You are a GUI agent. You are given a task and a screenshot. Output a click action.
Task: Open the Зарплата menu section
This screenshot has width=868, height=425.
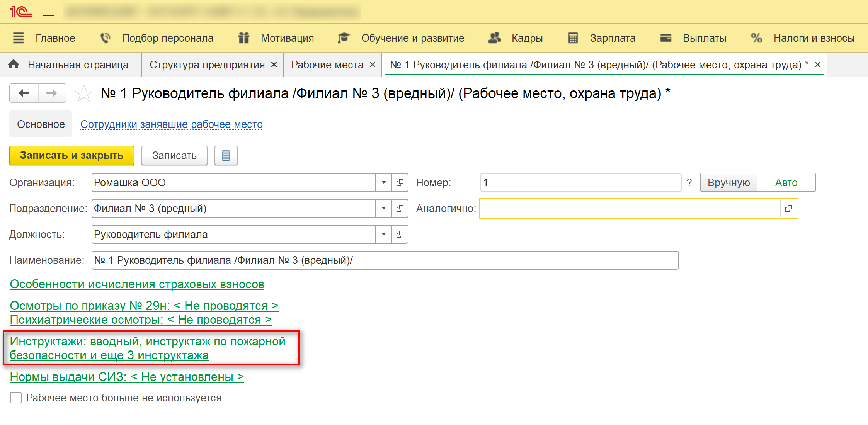(612, 38)
